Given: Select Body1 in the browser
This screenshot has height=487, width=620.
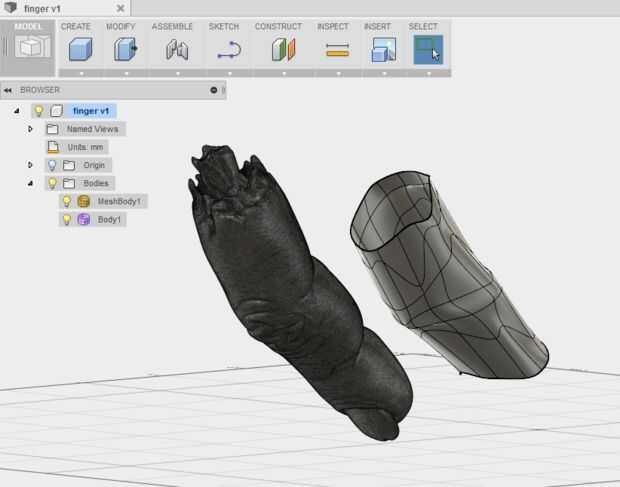Looking at the screenshot, I should (x=109, y=219).
